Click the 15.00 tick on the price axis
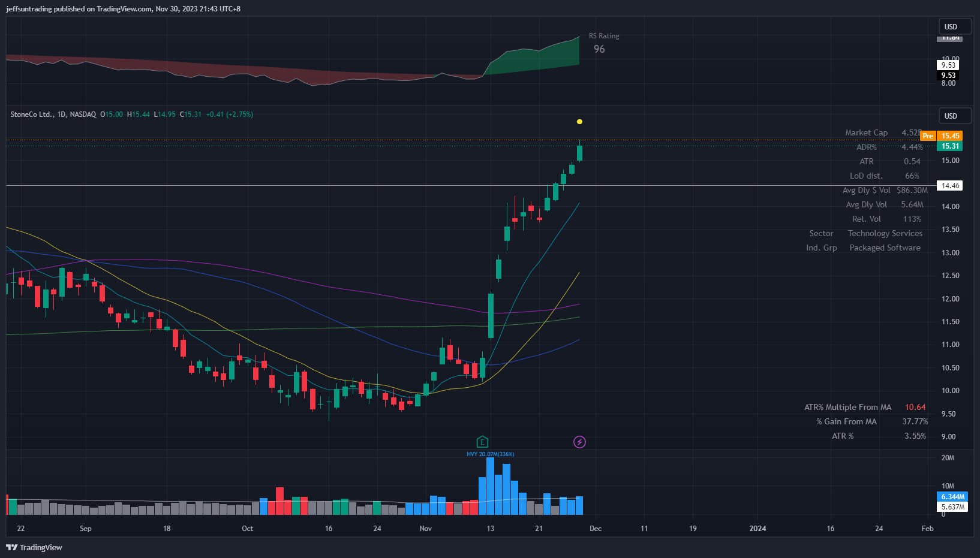This screenshot has width=980, height=558. tap(951, 161)
